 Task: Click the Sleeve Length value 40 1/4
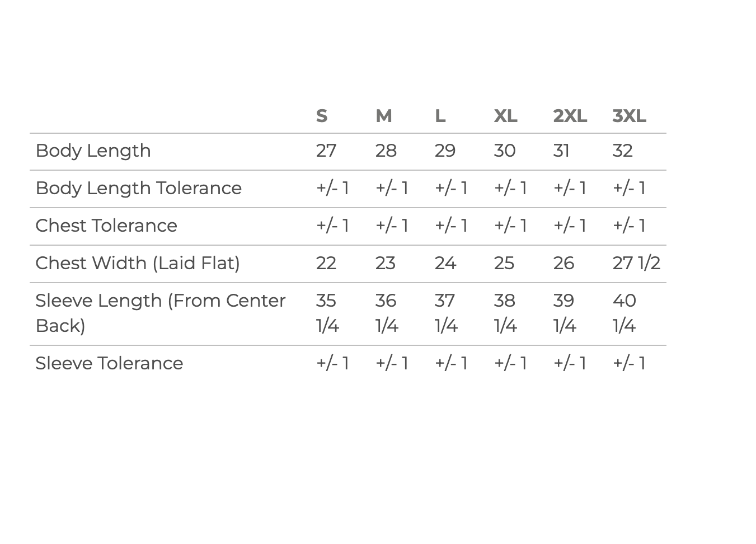tap(624, 313)
